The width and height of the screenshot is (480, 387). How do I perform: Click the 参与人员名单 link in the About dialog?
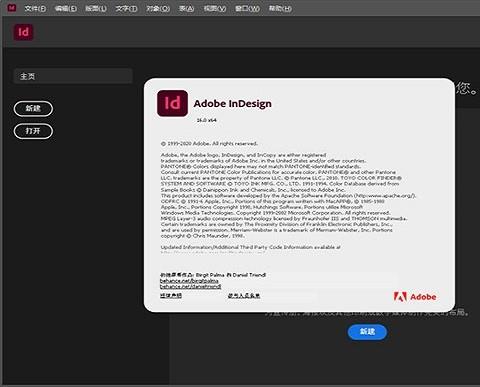[x=244, y=295]
